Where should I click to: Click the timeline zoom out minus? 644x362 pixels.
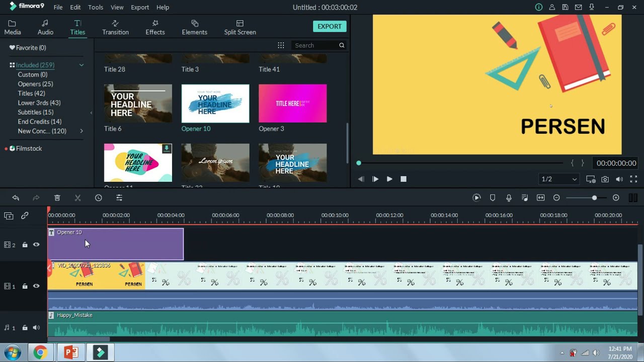pos(556,198)
